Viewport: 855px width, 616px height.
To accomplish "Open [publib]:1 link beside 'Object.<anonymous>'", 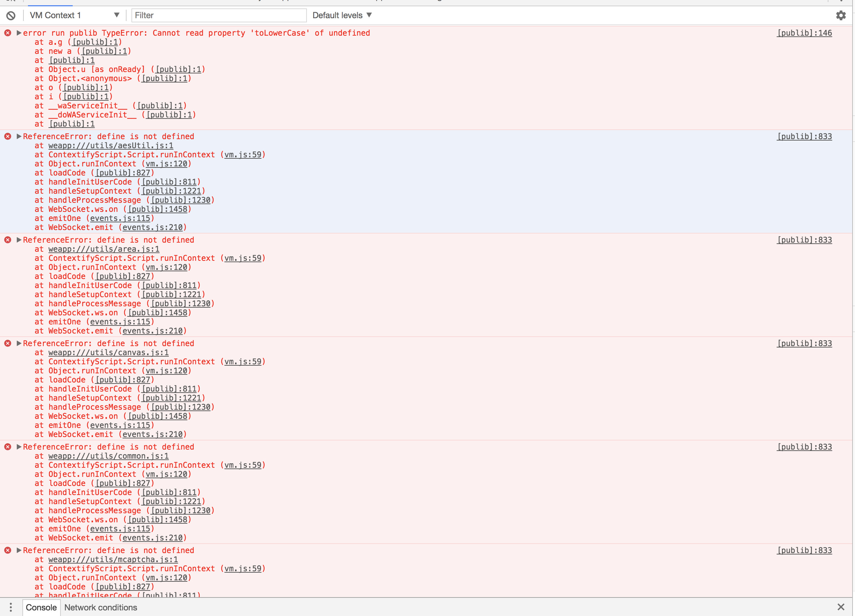I will (x=164, y=78).
